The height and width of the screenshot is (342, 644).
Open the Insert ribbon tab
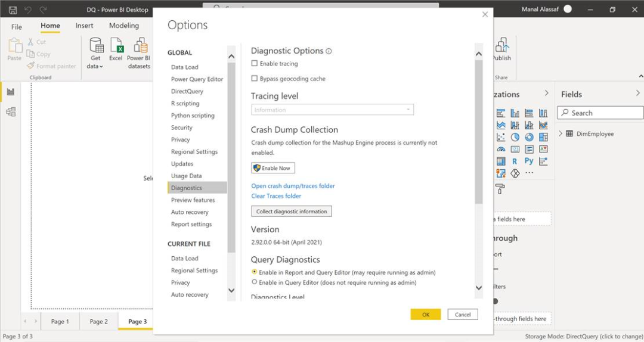pos(84,26)
